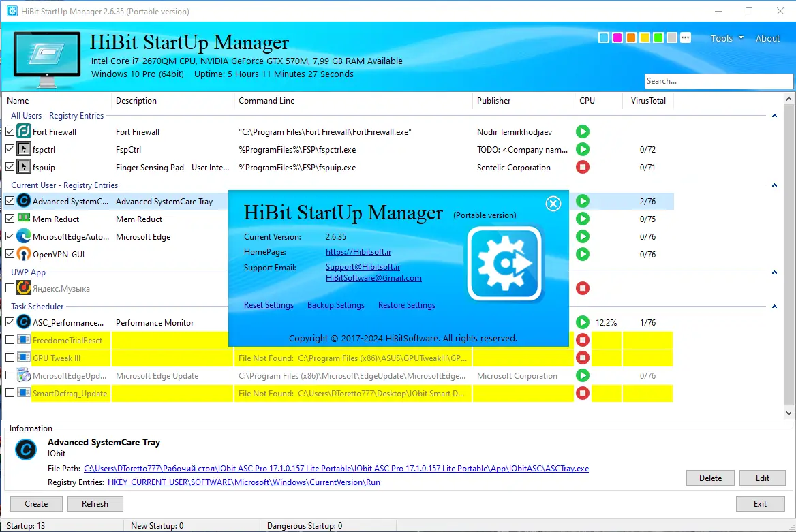The width and height of the screenshot is (796, 532).
Task: Open the https://Hibitsoft.ir homepage link
Action: 358,252
